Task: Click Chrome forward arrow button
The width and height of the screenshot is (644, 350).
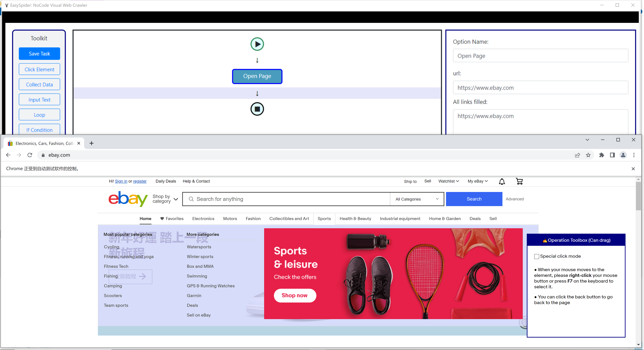Action: (19, 155)
